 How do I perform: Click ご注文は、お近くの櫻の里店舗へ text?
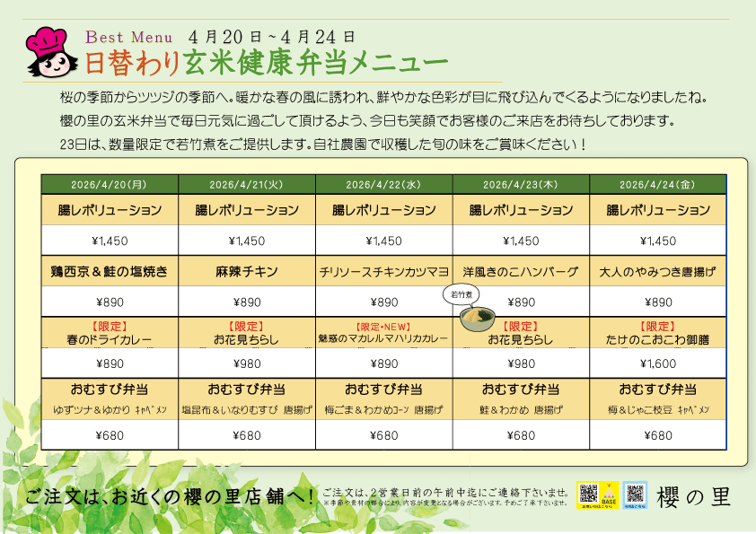[171, 496]
